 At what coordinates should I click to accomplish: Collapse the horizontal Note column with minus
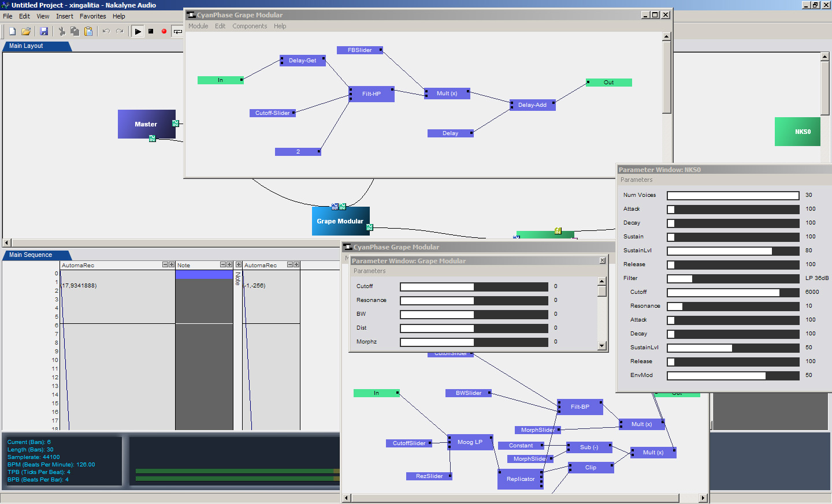[x=223, y=264]
